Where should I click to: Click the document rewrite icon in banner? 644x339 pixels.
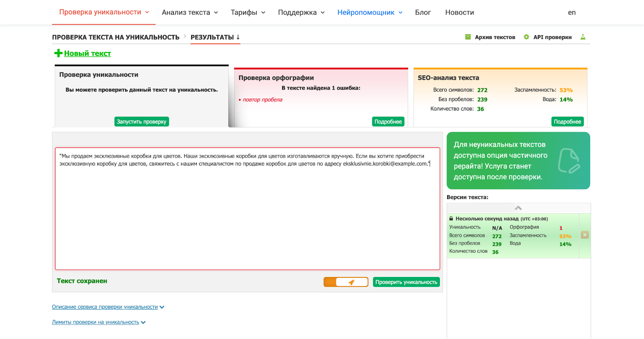[569, 161]
